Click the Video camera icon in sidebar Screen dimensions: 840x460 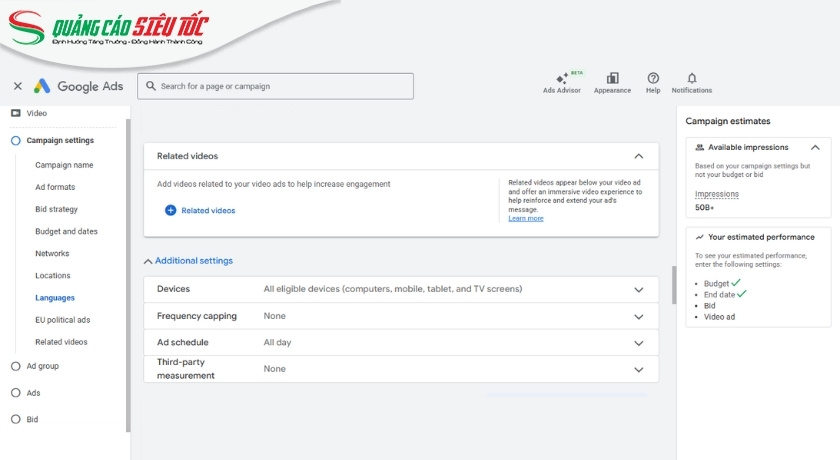pos(15,113)
